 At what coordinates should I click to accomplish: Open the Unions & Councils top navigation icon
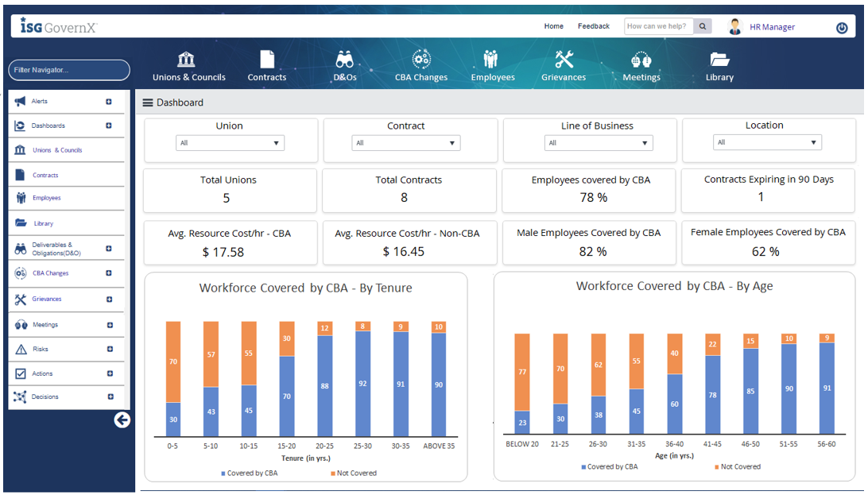188,60
